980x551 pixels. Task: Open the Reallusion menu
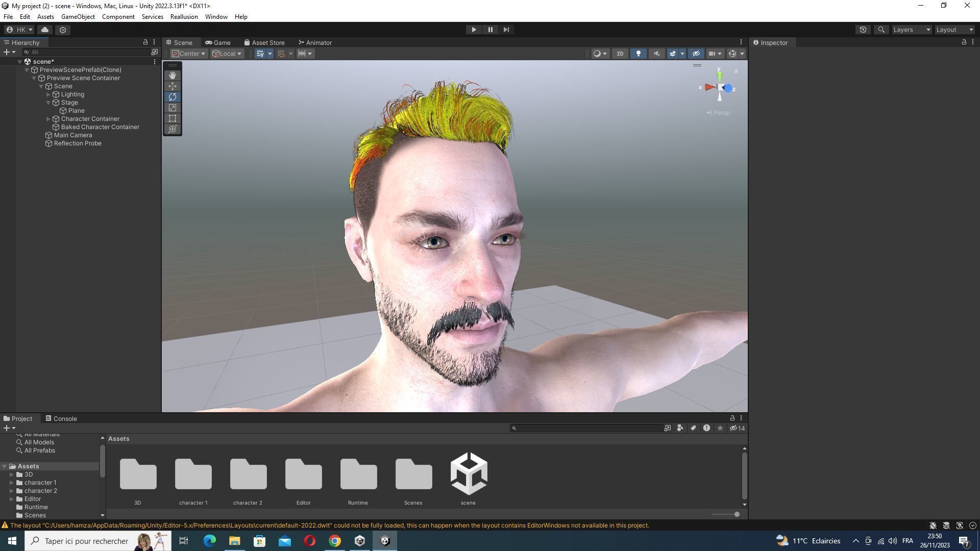[x=184, y=17]
